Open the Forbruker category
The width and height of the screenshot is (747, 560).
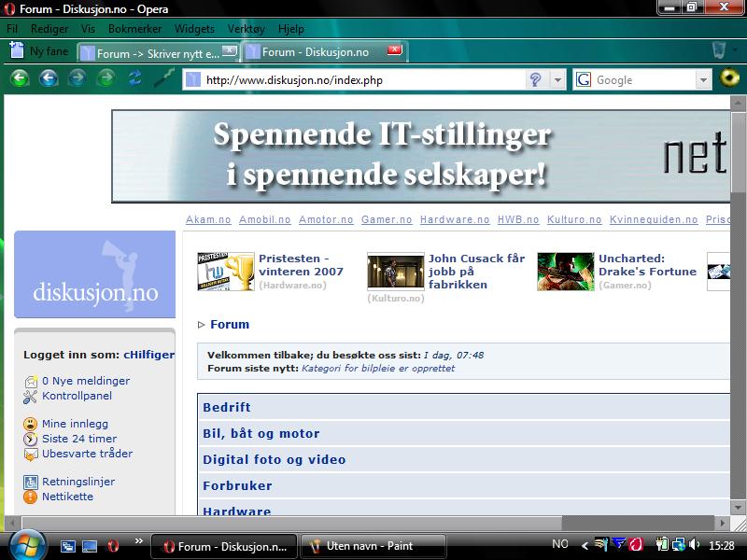(237, 485)
